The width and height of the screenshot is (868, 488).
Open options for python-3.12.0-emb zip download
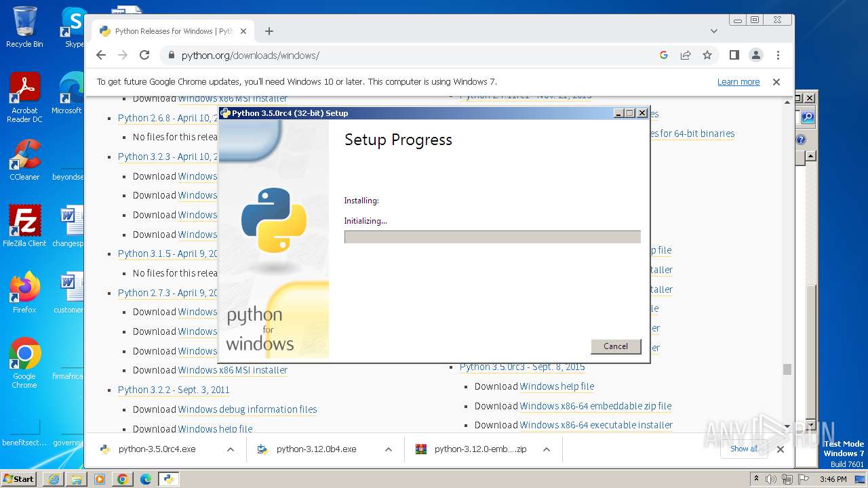pyautogui.click(x=546, y=449)
